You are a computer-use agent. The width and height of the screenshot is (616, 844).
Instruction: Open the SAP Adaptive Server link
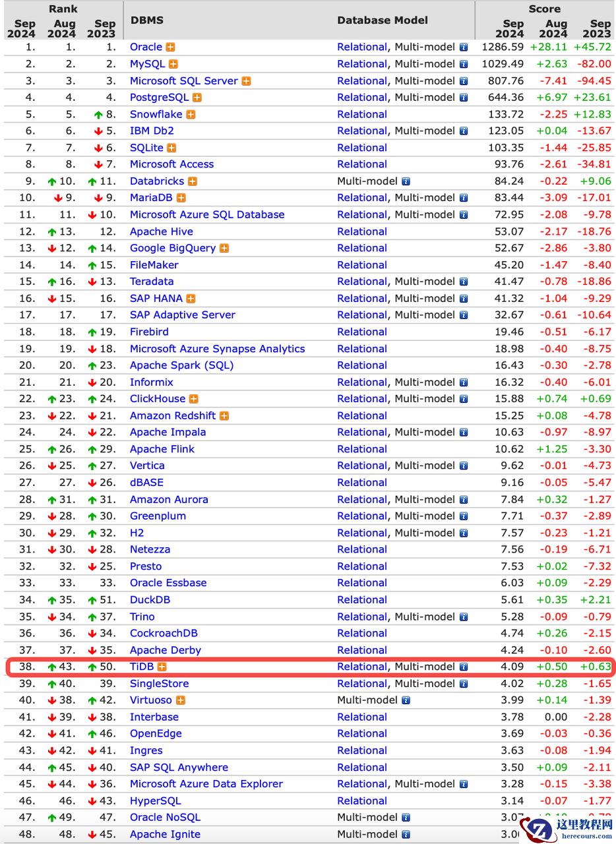click(183, 315)
